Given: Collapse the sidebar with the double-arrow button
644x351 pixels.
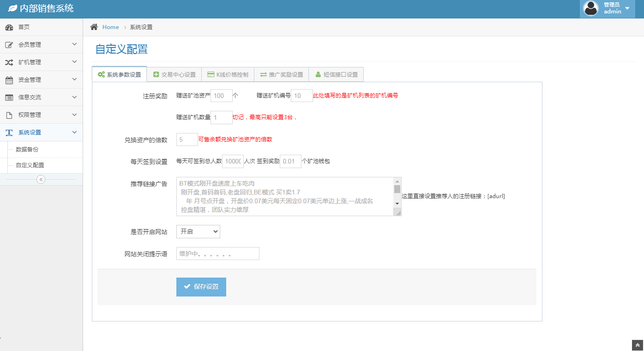Looking at the screenshot, I should click(41, 179).
